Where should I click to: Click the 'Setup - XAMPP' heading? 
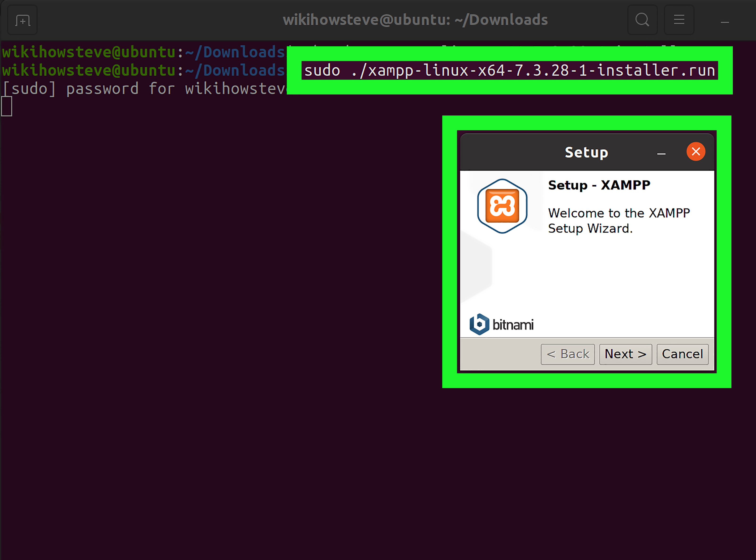(599, 185)
